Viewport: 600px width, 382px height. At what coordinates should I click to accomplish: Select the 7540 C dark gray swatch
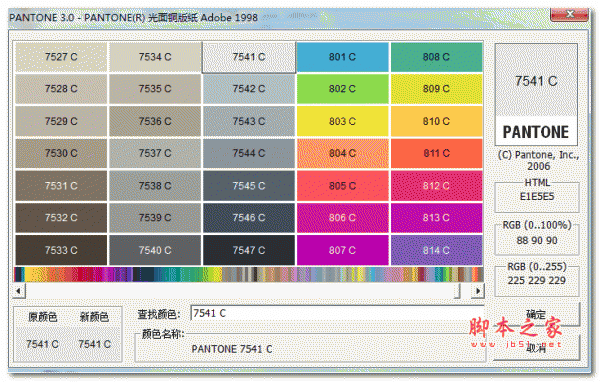tap(155, 250)
